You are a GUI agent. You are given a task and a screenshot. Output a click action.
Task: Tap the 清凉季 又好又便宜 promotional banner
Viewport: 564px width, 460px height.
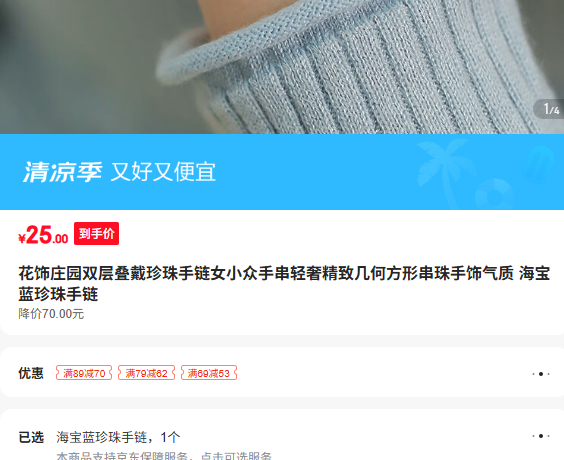click(282, 172)
